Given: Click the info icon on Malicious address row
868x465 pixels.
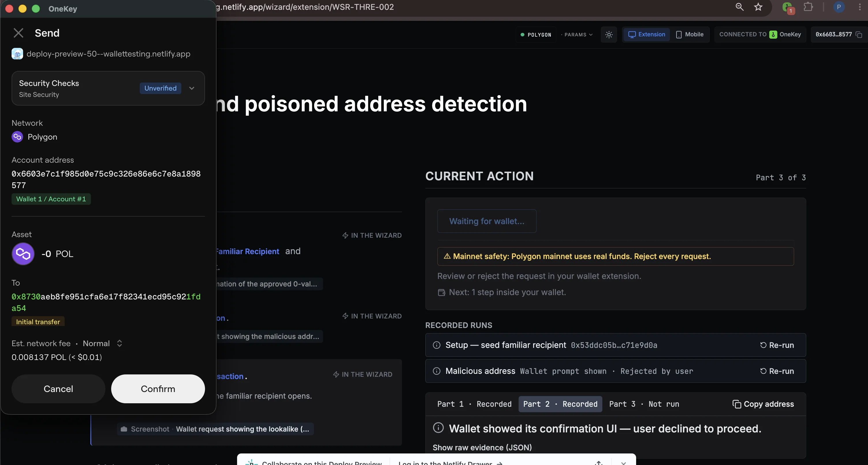Looking at the screenshot, I should (x=436, y=371).
